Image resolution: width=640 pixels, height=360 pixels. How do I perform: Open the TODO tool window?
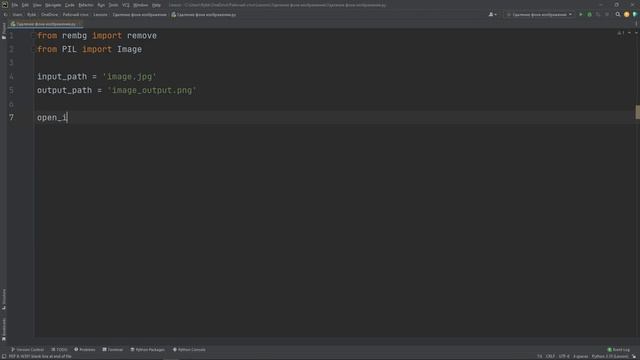(60, 350)
